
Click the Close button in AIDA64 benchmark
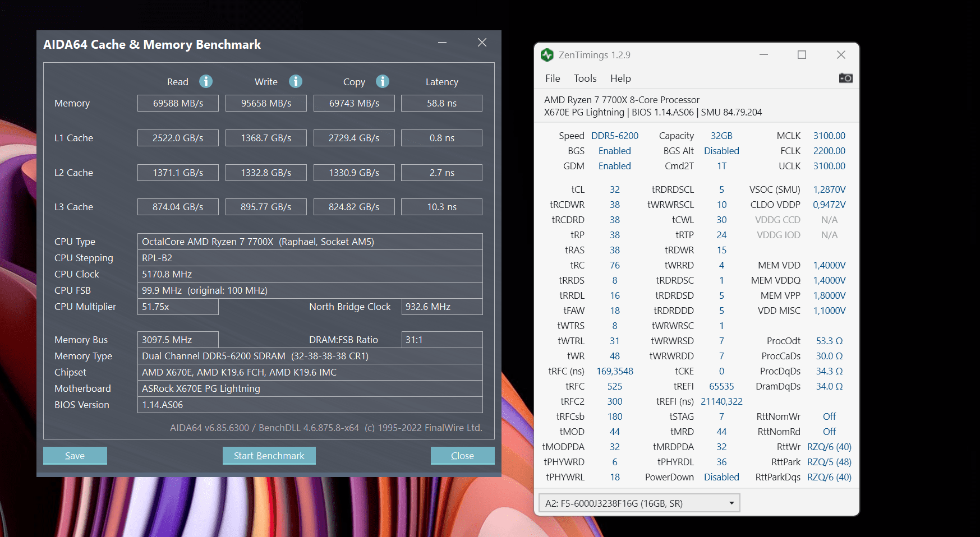coord(463,456)
